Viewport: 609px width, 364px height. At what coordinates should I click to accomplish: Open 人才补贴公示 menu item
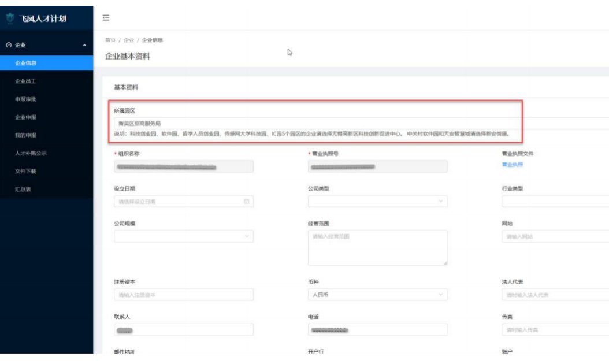pos(31,153)
